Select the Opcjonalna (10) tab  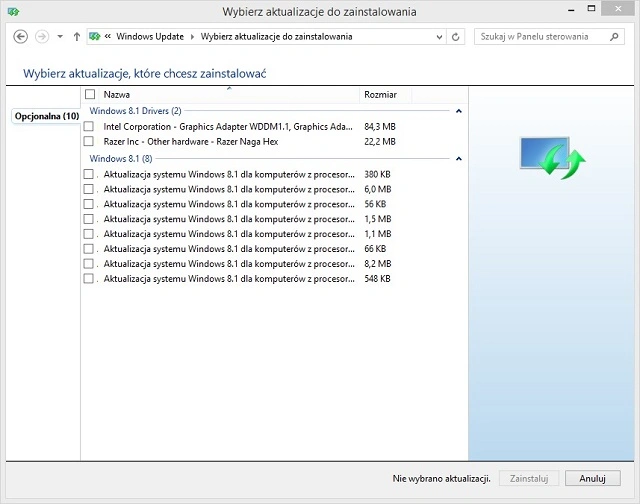[x=46, y=116]
